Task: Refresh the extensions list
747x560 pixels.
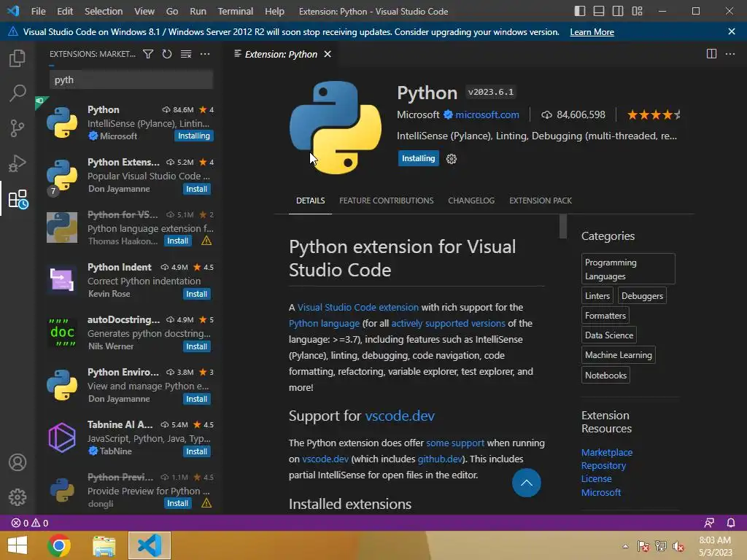Action: [x=167, y=54]
